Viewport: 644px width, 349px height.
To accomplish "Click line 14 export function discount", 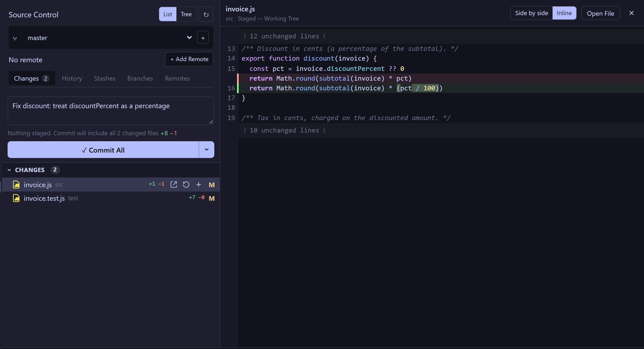I will [x=309, y=58].
